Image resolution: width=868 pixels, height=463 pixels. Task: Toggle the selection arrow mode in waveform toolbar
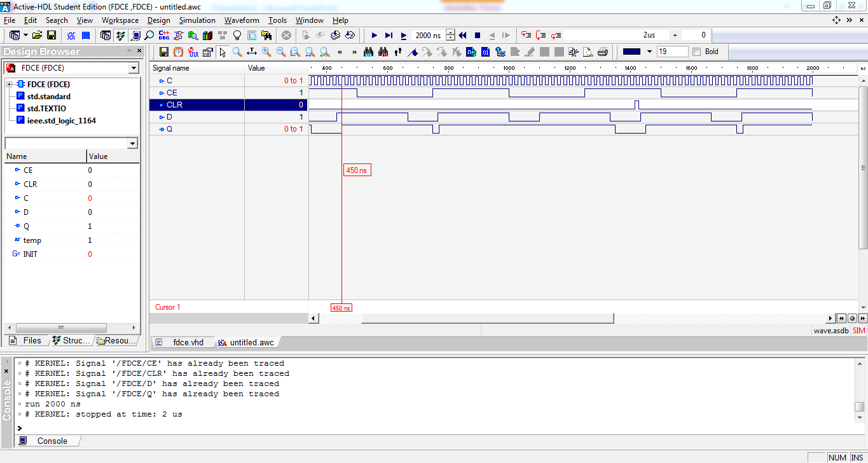pos(222,52)
